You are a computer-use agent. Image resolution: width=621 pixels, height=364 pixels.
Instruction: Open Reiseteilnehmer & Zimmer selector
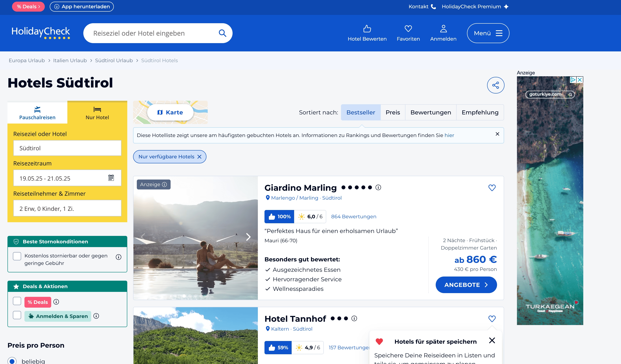click(67, 209)
